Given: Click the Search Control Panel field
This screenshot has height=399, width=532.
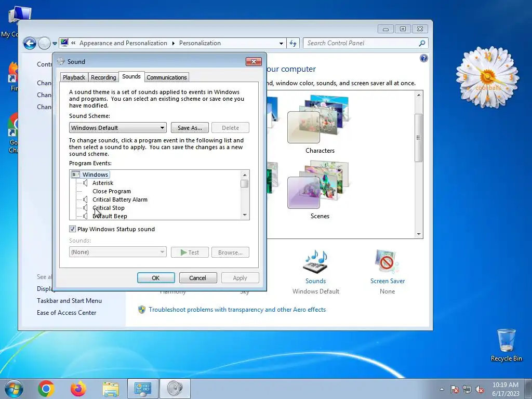Looking at the screenshot, I should 362,43.
